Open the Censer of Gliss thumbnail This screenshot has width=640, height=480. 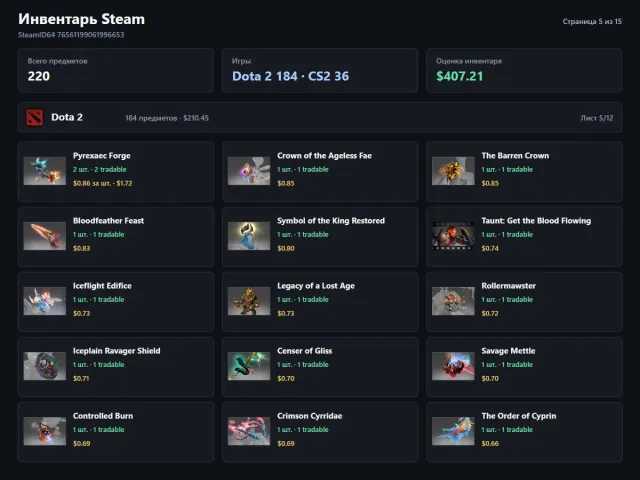(249, 366)
